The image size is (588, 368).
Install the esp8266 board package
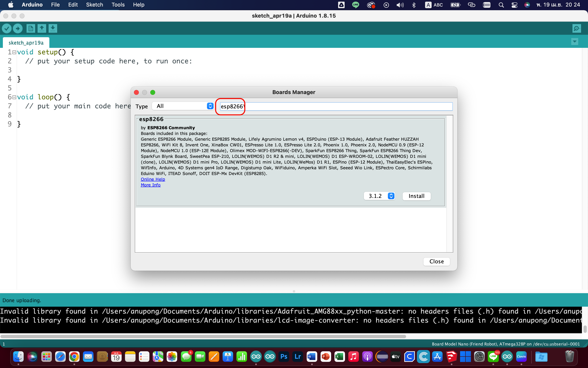[x=416, y=196]
